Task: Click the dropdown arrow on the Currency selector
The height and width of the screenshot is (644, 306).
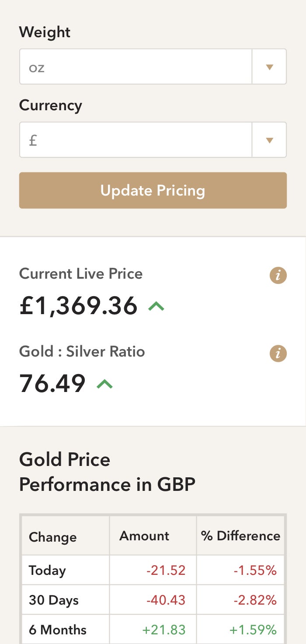Action: point(269,140)
